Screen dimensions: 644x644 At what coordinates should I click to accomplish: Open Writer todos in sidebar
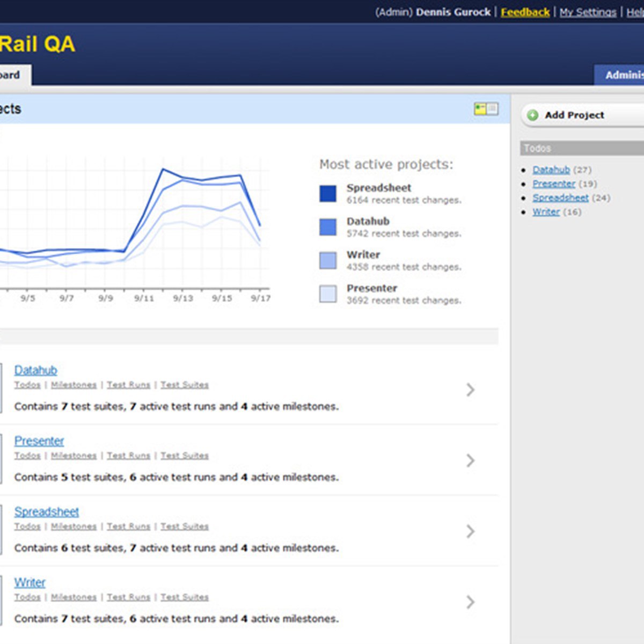point(546,211)
